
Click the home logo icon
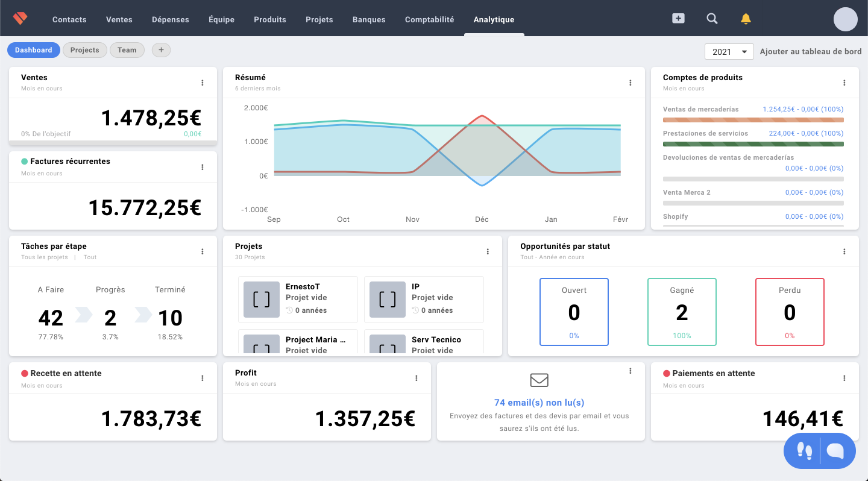pyautogui.click(x=20, y=19)
